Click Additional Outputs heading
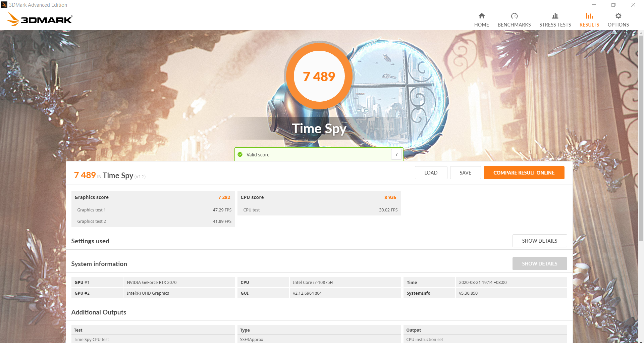 tap(99, 312)
